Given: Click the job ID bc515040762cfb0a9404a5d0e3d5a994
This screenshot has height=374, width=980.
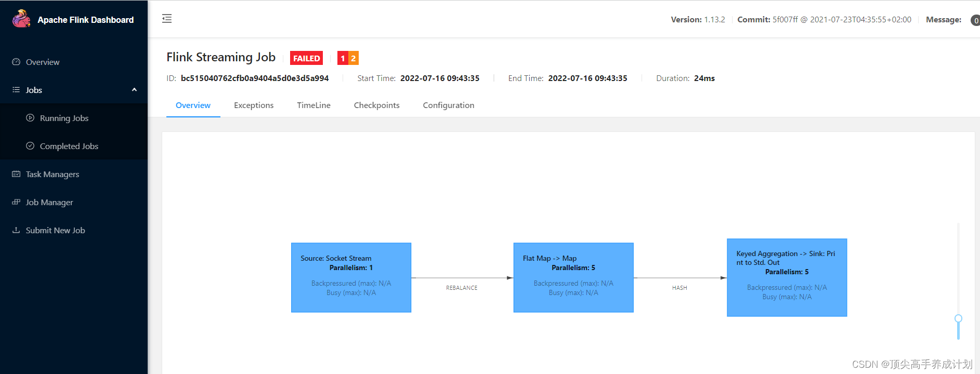Looking at the screenshot, I should pos(255,78).
